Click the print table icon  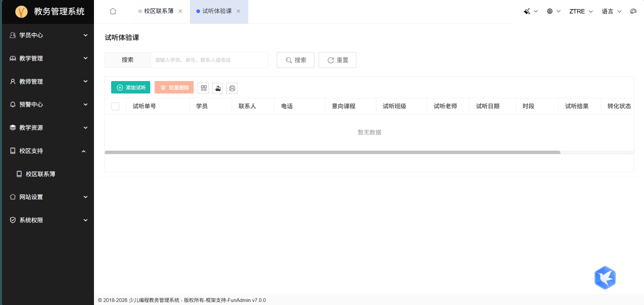(232, 88)
